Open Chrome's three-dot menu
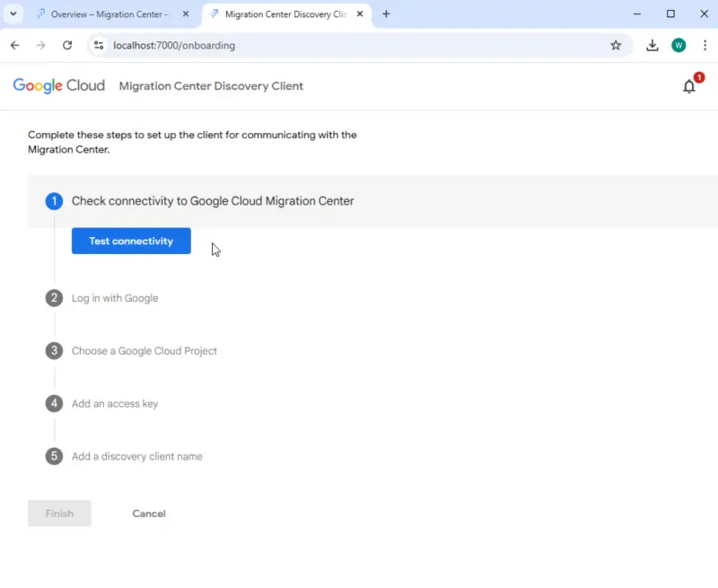 (x=706, y=45)
